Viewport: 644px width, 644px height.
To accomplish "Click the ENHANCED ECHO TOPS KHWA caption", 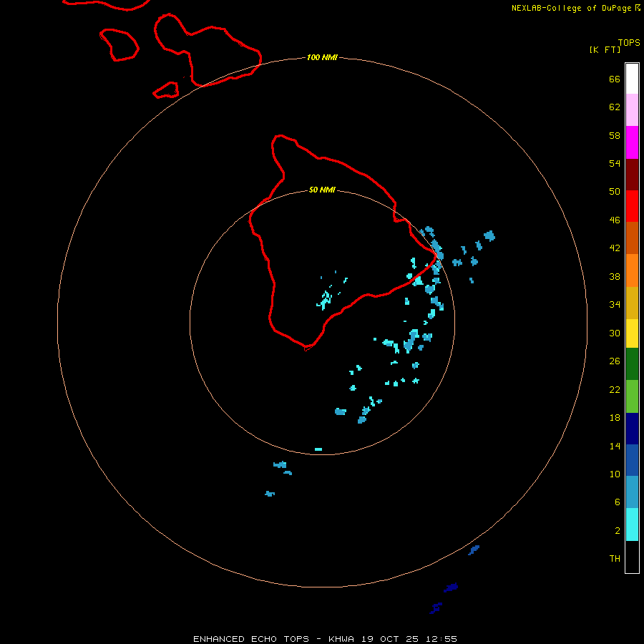I will (x=325, y=639).
